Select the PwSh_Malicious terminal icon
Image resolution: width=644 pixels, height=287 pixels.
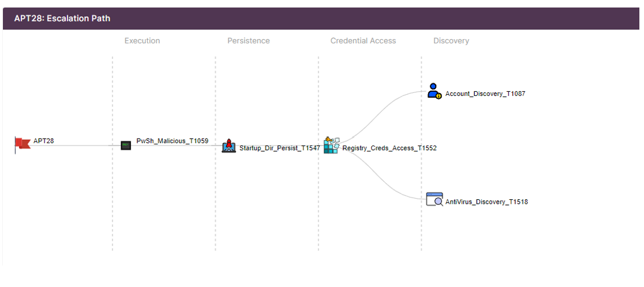tap(126, 146)
